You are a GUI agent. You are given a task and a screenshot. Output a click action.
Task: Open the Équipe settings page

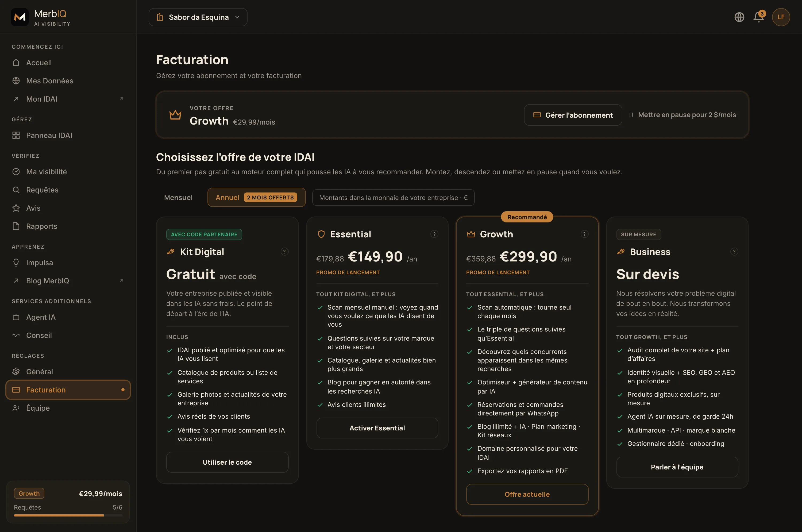(68, 408)
